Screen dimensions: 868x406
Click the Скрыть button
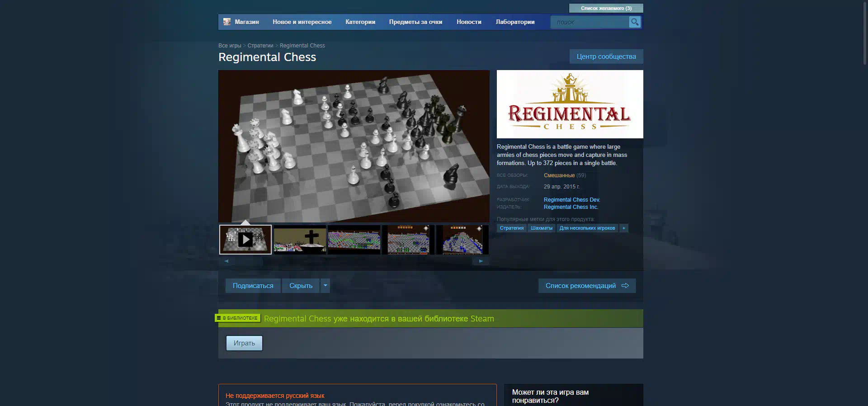tap(301, 286)
